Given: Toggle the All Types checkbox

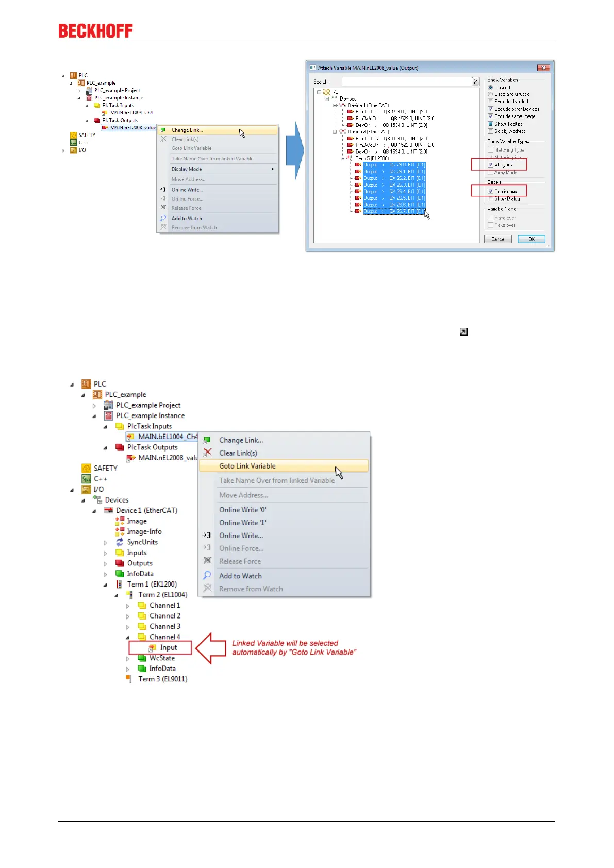Looking at the screenshot, I should pos(490,165).
